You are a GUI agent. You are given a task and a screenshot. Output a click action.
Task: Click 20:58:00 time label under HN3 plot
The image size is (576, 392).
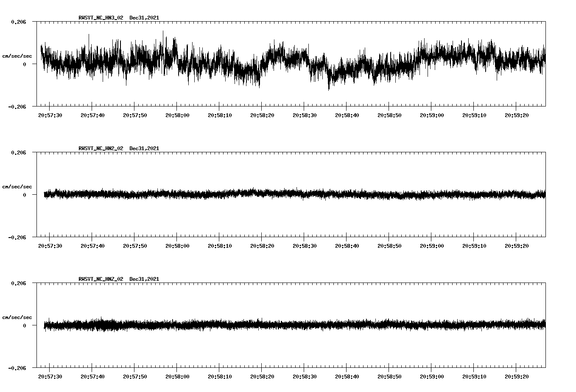178,115
